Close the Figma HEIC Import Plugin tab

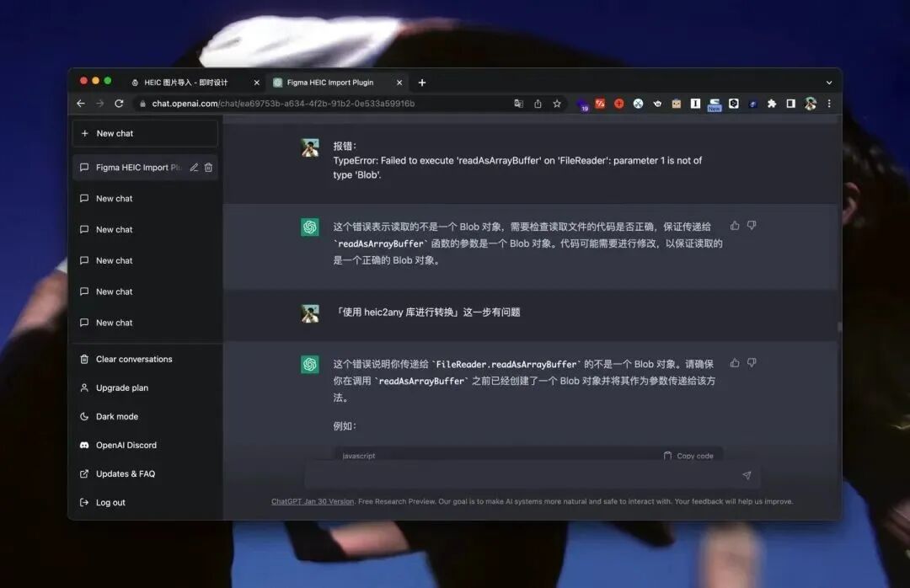click(399, 83)
